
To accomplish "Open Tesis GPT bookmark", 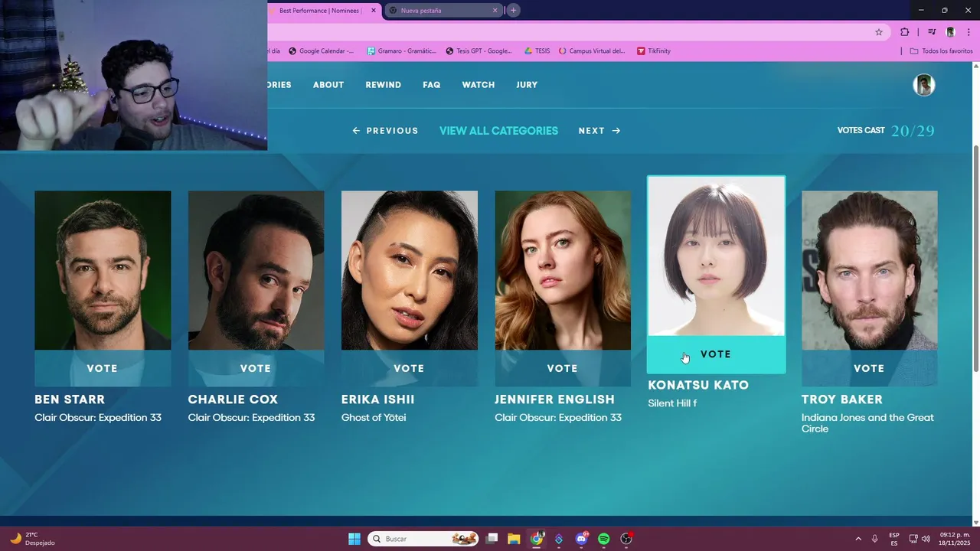I will [x=479, y=51].
